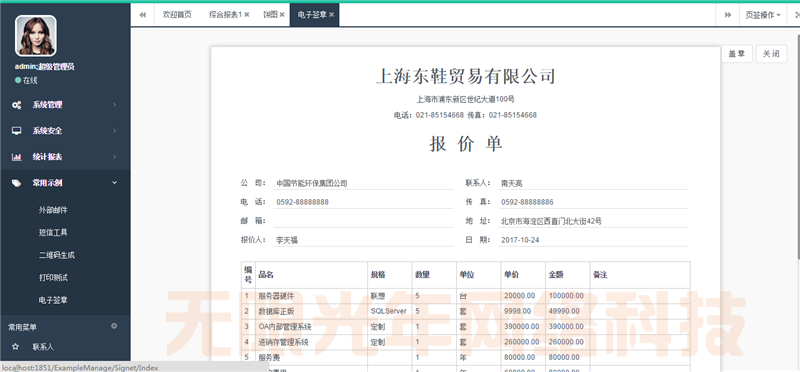Image resolution: width=800 pixels, height=372 pixels.
Task: Click the 49990.00 amount cell
Action: 568,311
